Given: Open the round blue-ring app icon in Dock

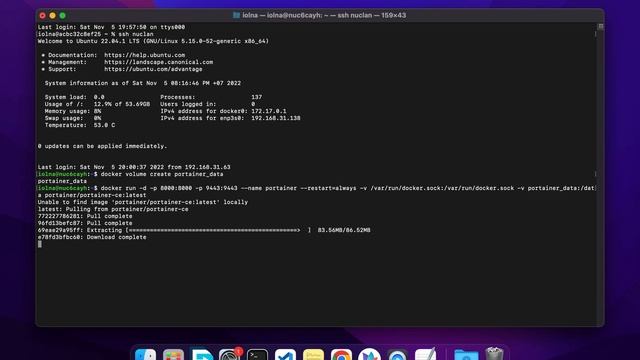Looking at the screenshot, I should pos(397,355).
